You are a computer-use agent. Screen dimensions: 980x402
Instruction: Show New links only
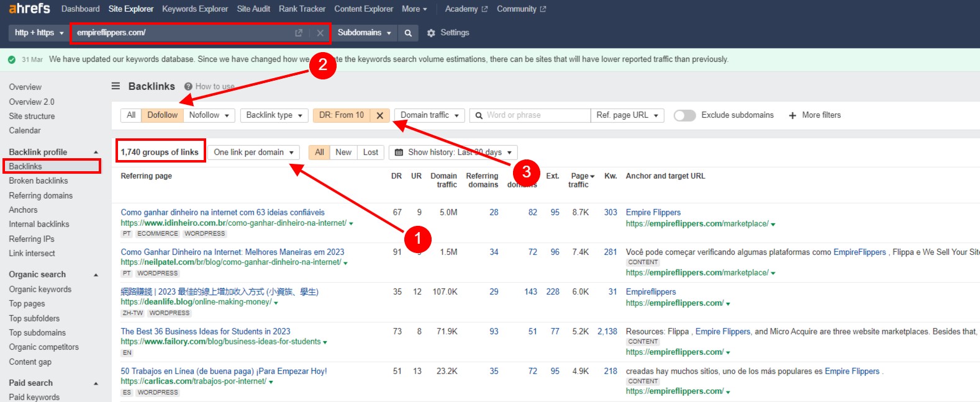[343, 153]
